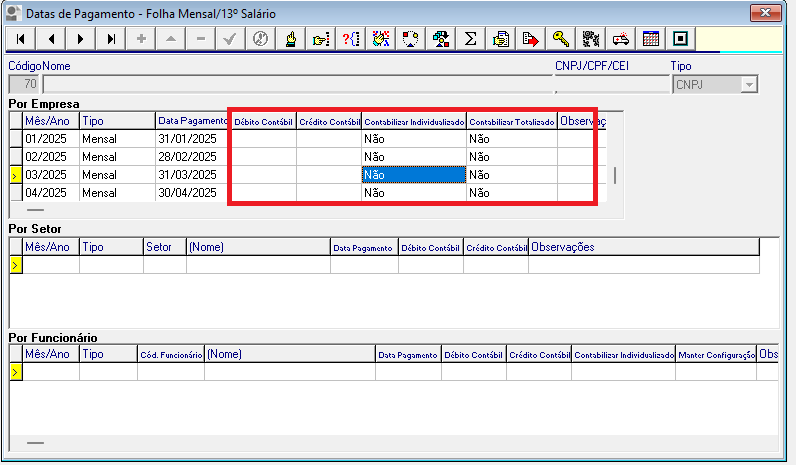This screenshot has width=796, height=465.
Task: Click the Mês/Ano header in Por Empresa
Action: 51,121
